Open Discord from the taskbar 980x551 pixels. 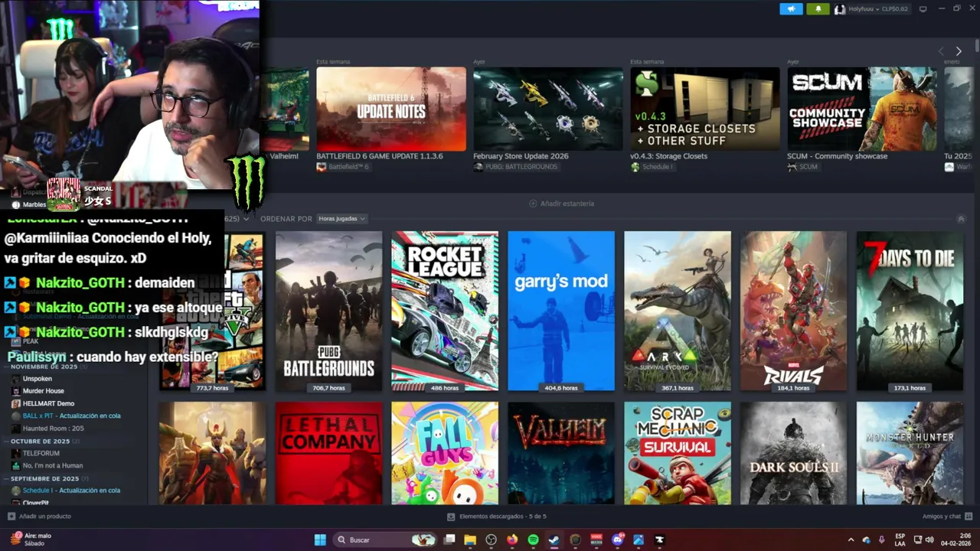click(618, 540)
